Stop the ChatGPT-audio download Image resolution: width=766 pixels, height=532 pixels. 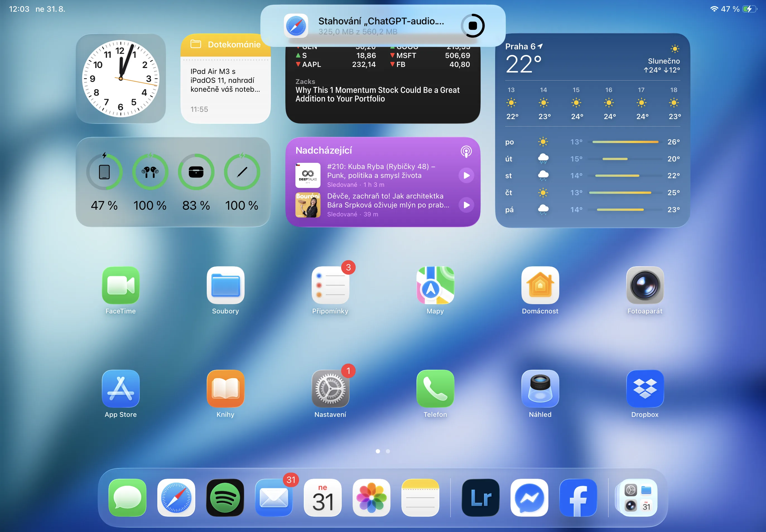pyautogui.click(x=473, y=26)
